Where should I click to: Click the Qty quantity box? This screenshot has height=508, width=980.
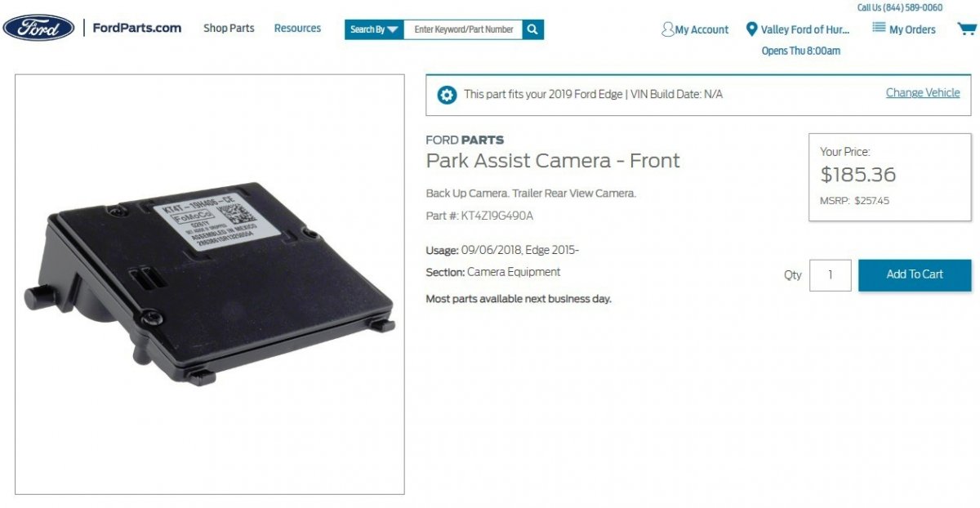[x=831, y=275]
